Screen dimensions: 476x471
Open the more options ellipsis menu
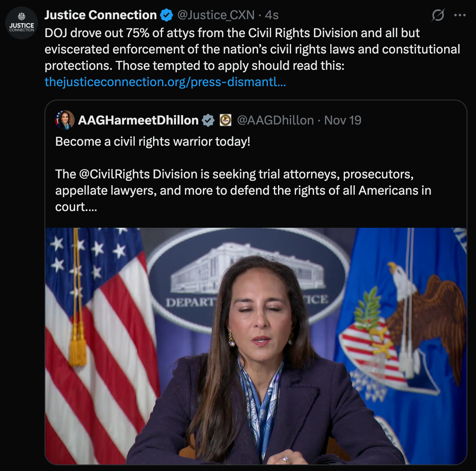point(460,16)
